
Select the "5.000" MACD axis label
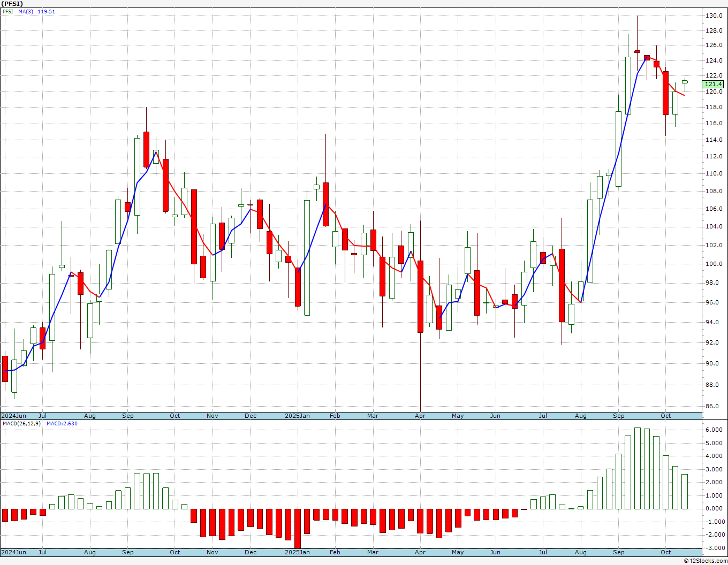(x=714, y=443)
